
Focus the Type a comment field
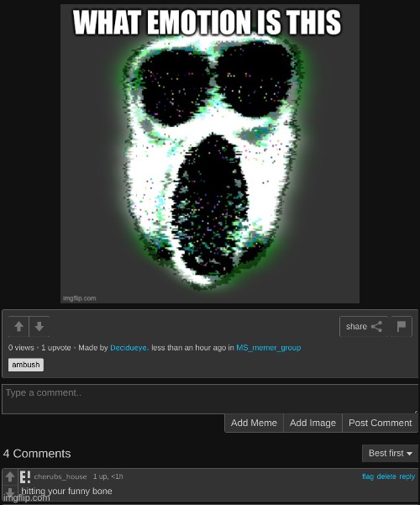[x=210, y=399]
